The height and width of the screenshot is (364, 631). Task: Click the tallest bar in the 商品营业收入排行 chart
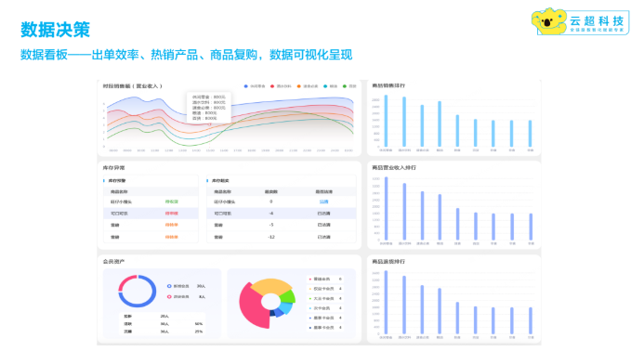click(x=387, y=208)
